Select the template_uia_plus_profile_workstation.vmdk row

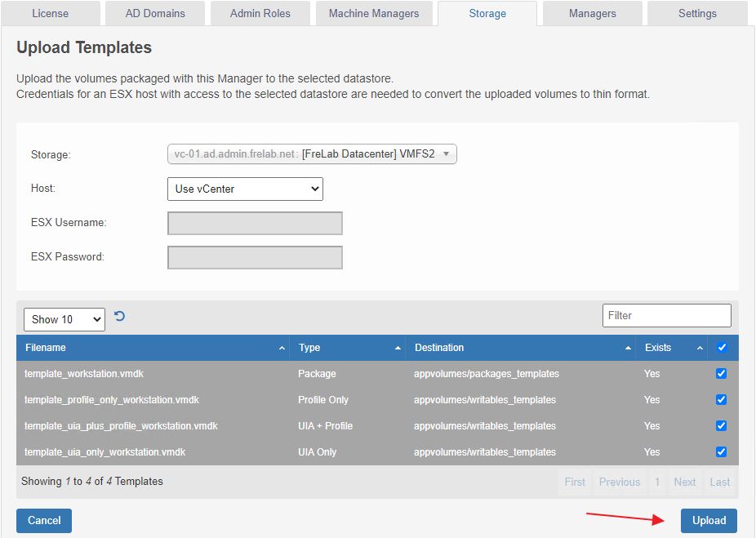coord(121,426)
